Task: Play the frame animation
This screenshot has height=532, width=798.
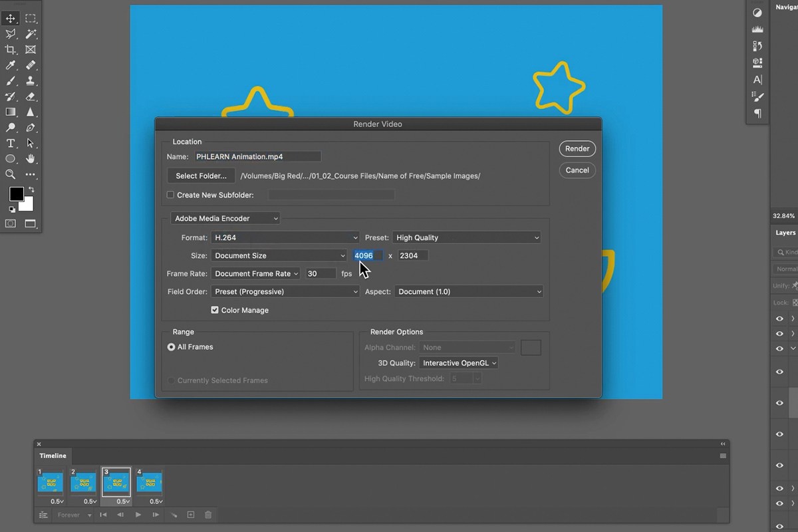Action: point(138,515)
